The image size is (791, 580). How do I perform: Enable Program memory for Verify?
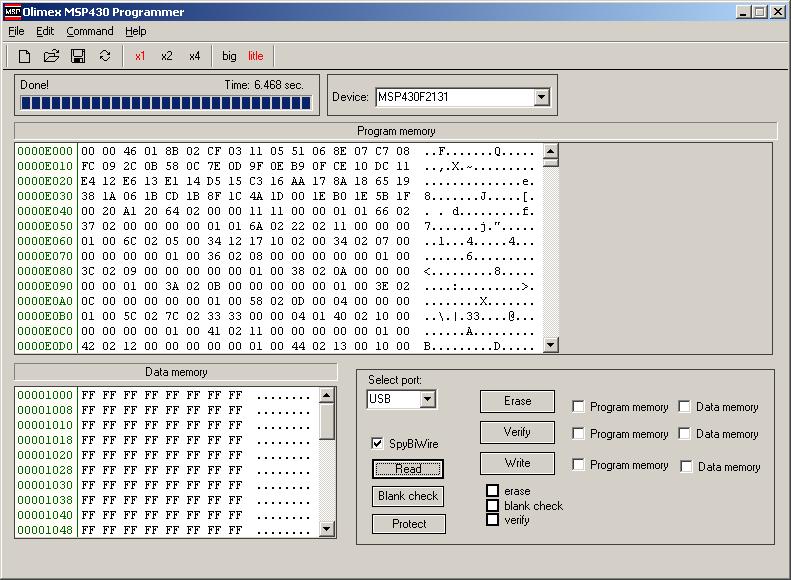pyautogui.click(x=579, y=434)
